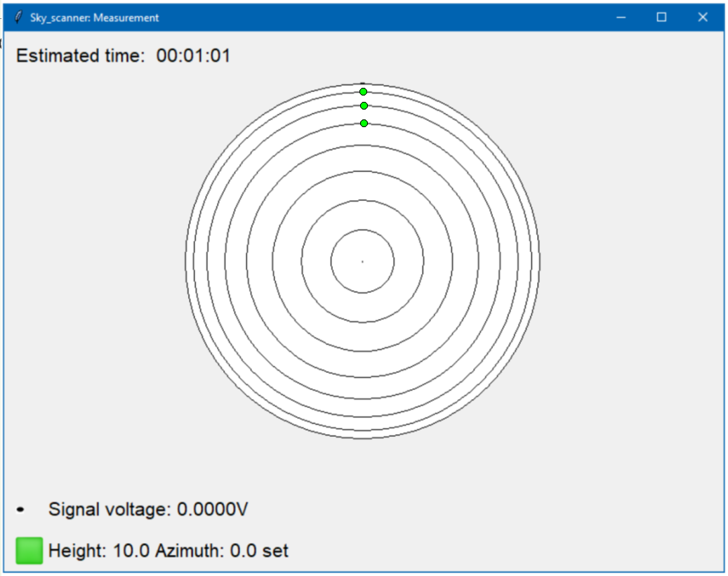
Task: Click the lowest of the three green dots
Action: 364,123
